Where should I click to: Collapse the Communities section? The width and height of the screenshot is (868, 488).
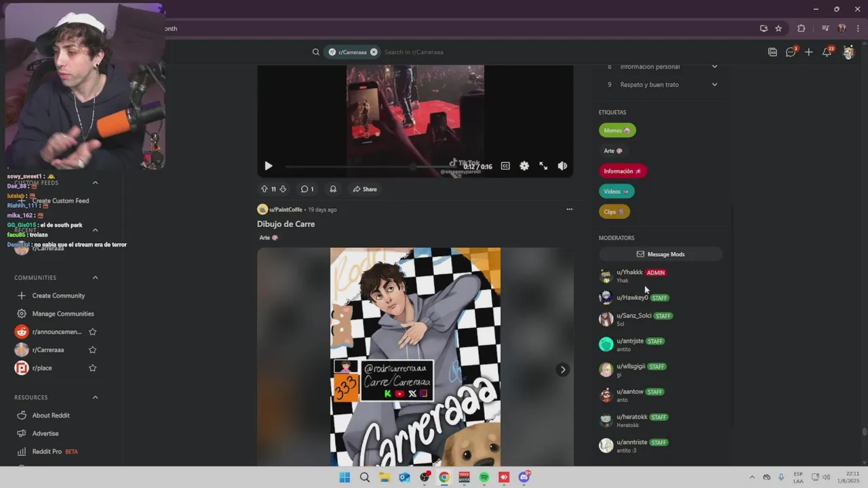[x=95, y=278]
